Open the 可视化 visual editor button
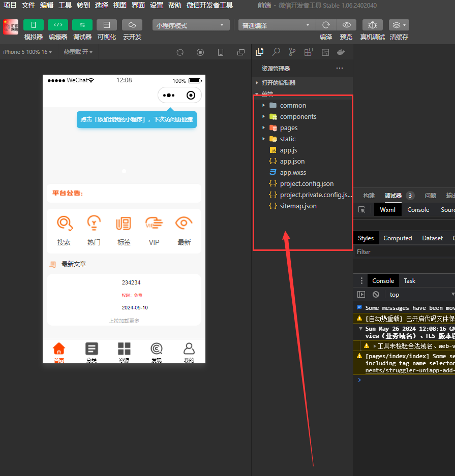 tap(107, 25)
